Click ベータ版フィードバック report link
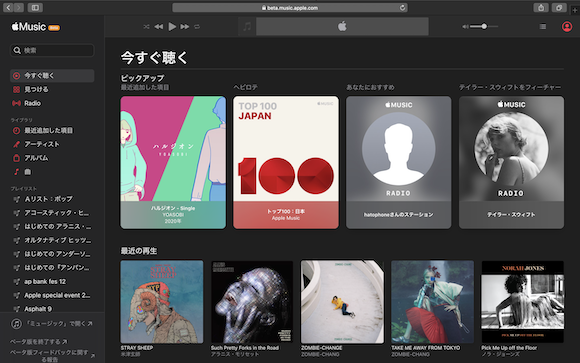580x363 pixels. click(x=52, y=355)
